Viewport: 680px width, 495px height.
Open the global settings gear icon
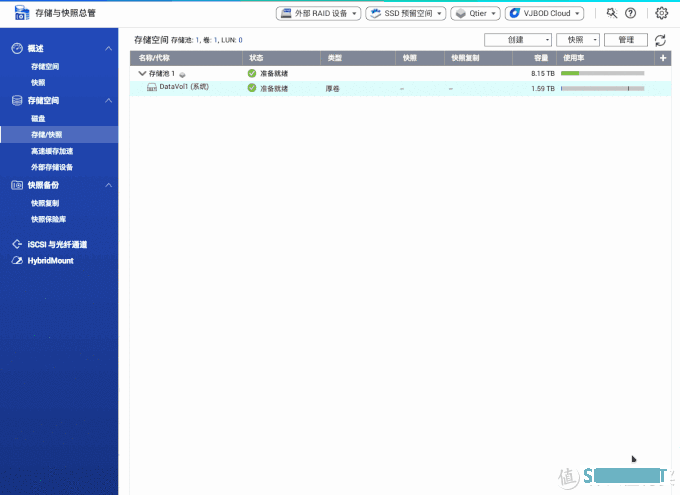coord(661,13)
